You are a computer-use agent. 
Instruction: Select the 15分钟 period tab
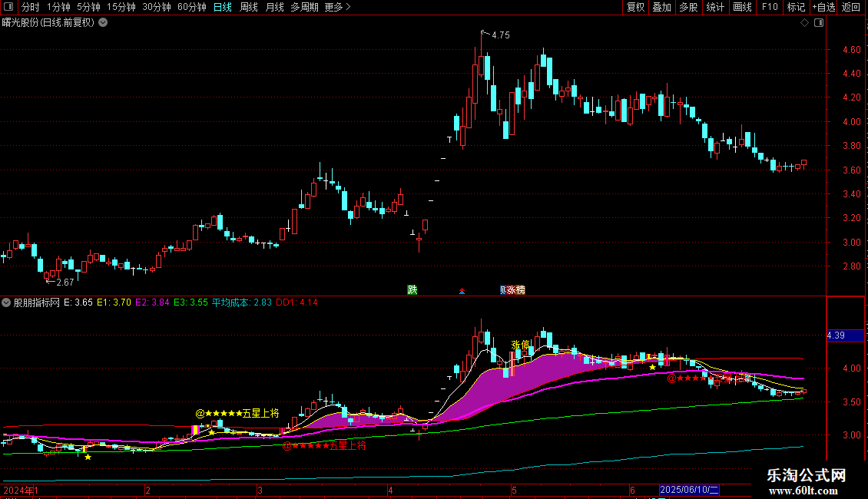[x=121, y=7]
